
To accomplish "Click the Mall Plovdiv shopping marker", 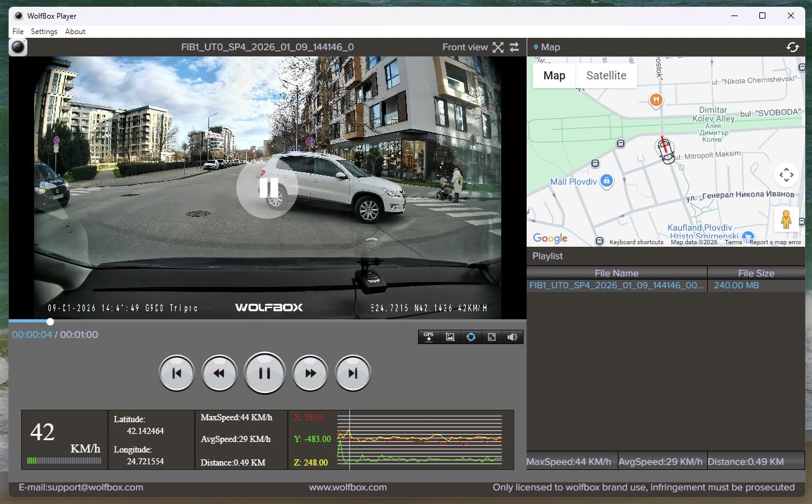I will 607,181.
